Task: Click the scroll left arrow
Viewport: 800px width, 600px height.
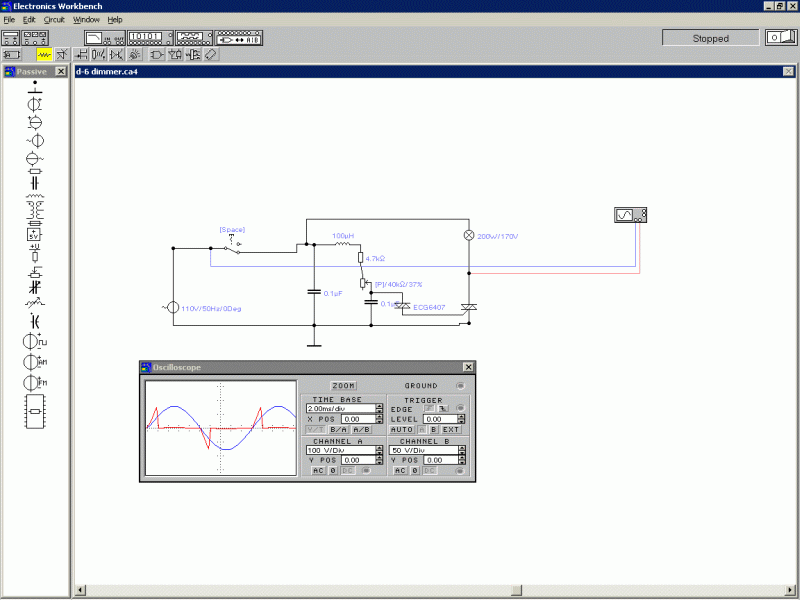Action: (x=80, y=590)
